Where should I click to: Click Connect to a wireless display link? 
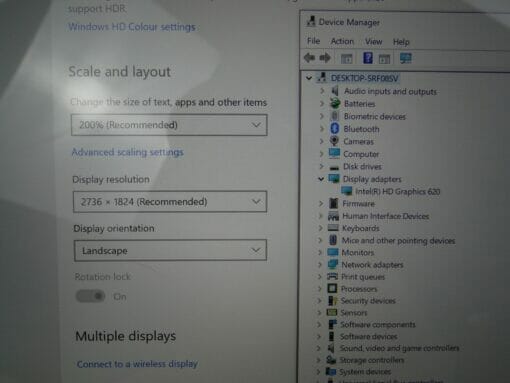[x=137, y=364]
